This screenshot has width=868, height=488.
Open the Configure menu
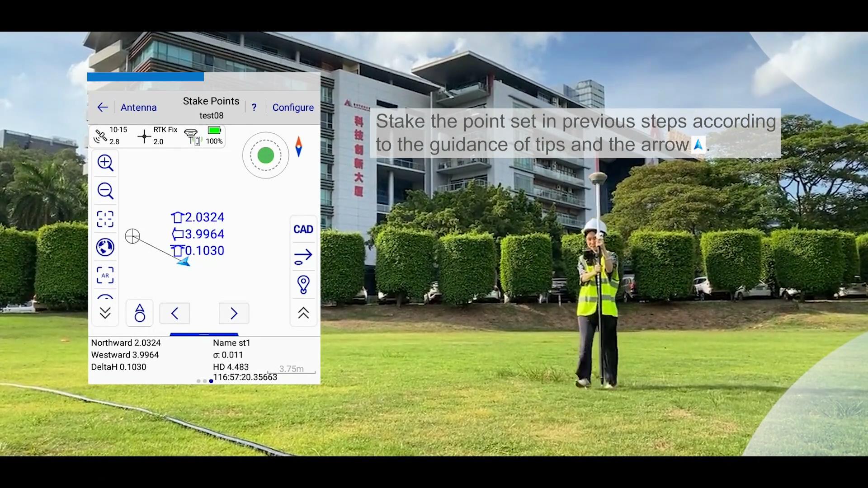[x=293, y=108]
